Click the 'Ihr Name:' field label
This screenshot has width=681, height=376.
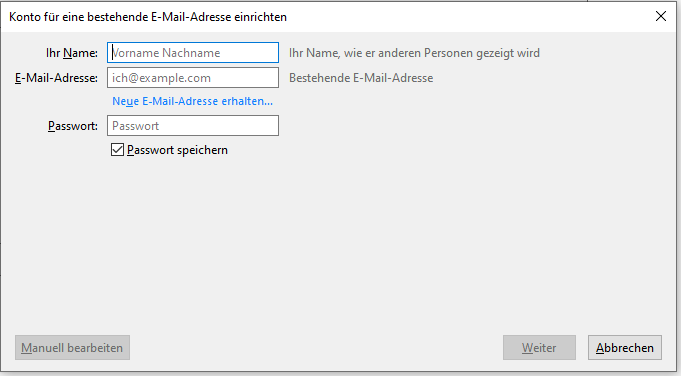click(72, 53)
